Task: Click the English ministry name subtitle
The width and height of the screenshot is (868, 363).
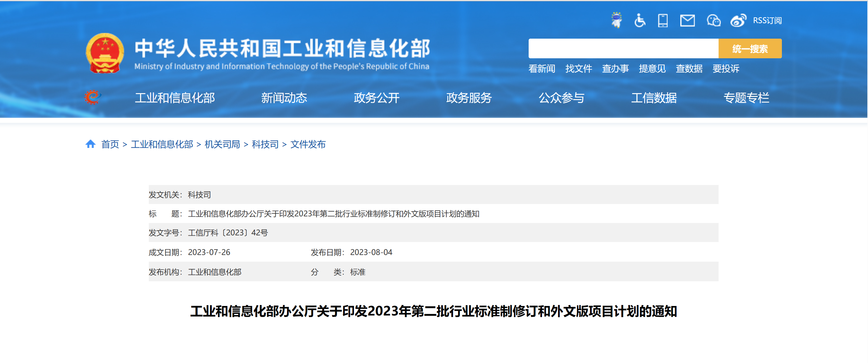Action: [282, 67]
